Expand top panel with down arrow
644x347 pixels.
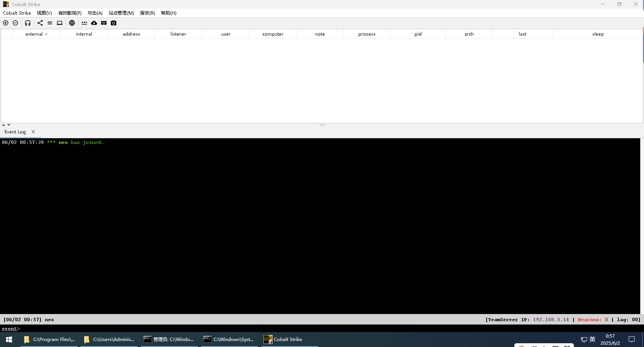(x=9, y=125)
